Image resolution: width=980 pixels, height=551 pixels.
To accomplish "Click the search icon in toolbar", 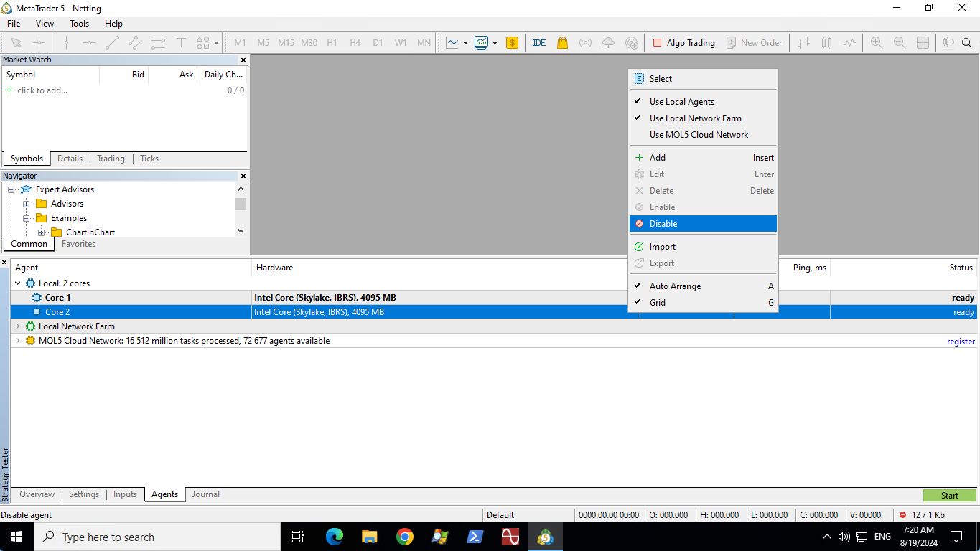I will pyautogui.click(x=966, y=43).
